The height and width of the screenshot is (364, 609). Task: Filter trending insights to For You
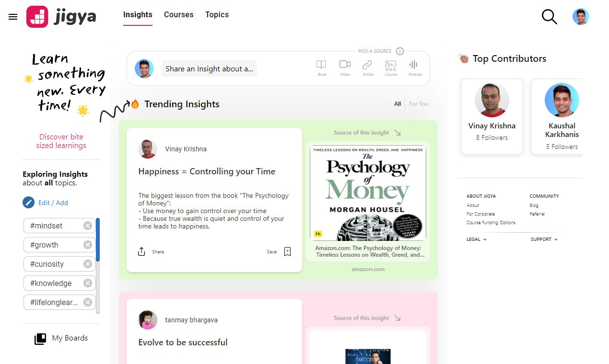point(419,104)
